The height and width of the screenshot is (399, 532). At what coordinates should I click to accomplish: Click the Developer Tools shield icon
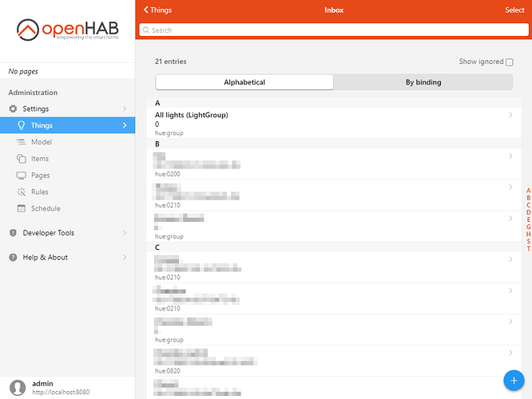click(13, 233)
